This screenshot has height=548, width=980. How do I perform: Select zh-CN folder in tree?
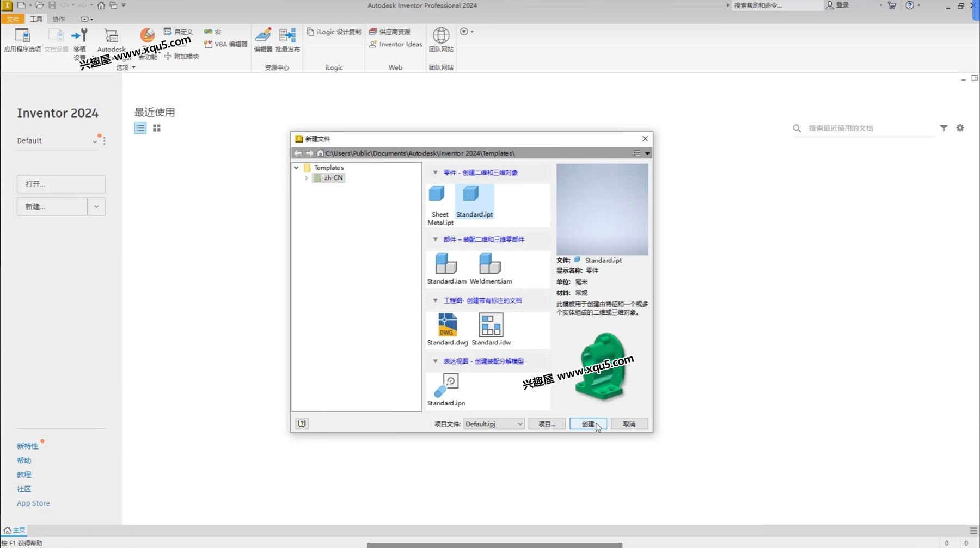[x=329, y=178]
